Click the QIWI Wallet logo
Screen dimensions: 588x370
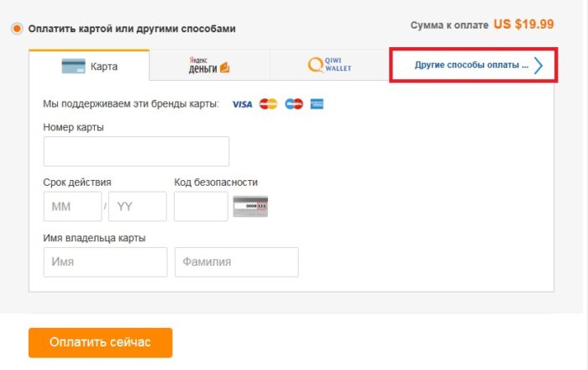coord(329,65)
